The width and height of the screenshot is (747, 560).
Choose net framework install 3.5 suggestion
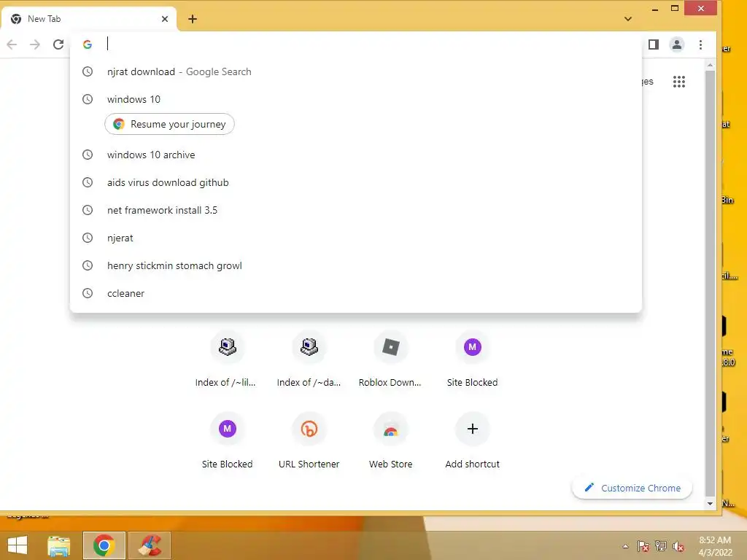(x=355, y=210)
